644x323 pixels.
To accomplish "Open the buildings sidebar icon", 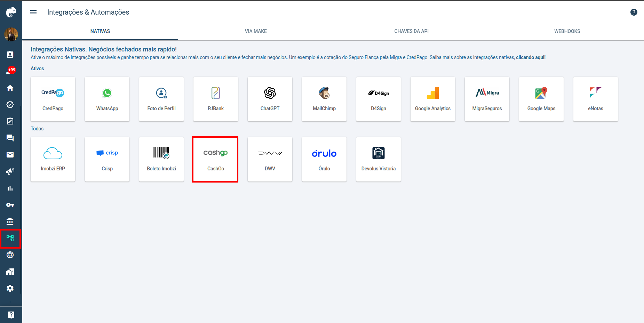I will tap(10, 272).
